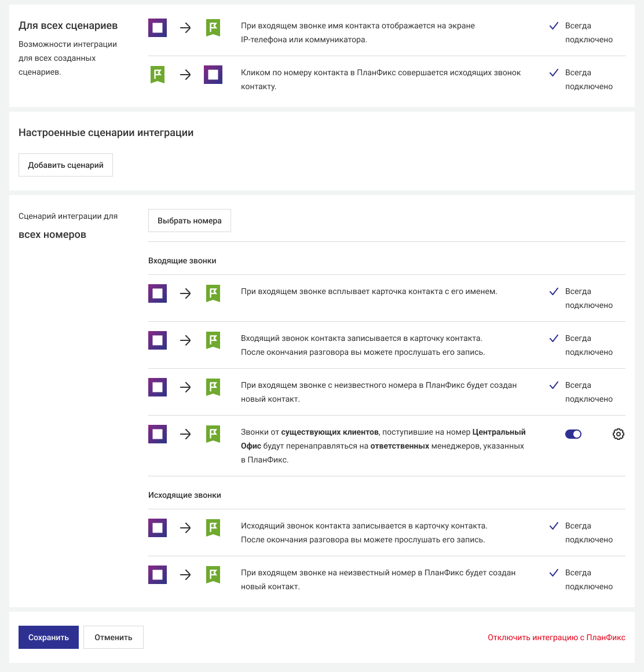
Task: Click Отключить интеграцию с ПланФикс link
Action: click(x=556, y=637)
